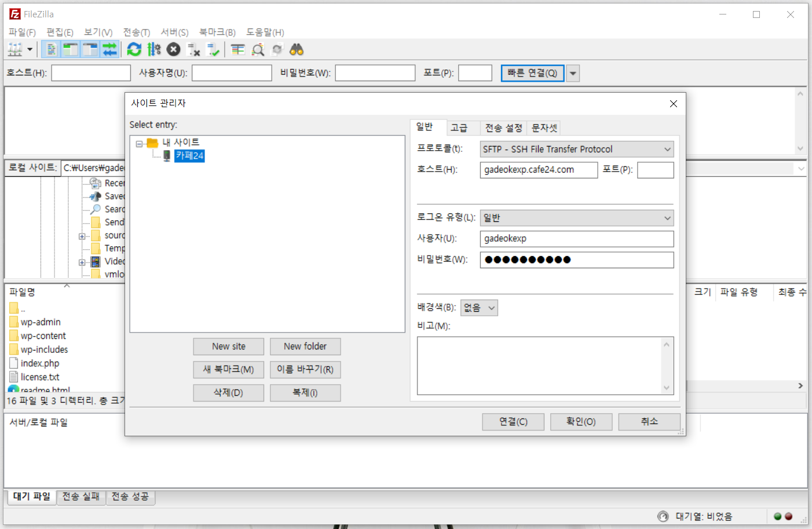
Task: Click the 비고(M) comments text area
Action: tap(545, 366)
